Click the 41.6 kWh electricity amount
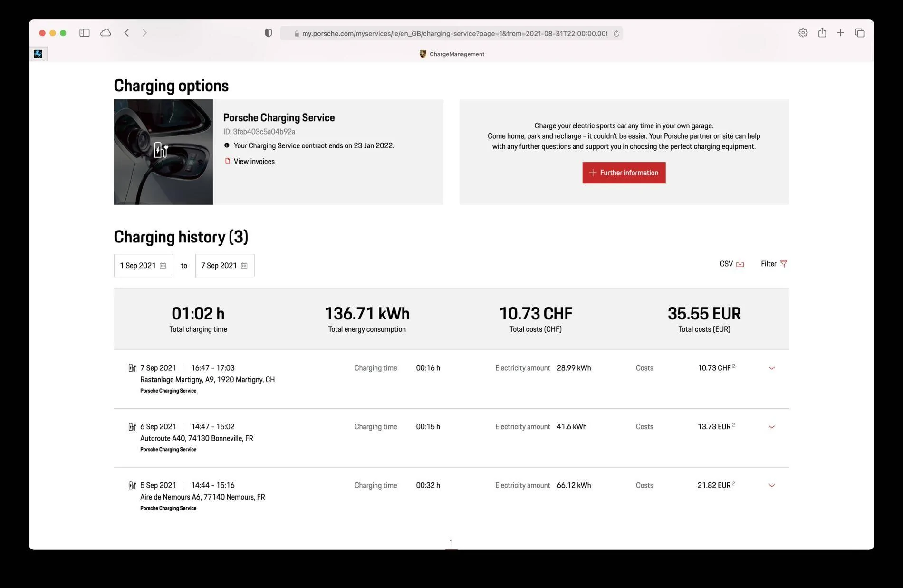The width and height of the screenshot is (903, 588). 572,427
